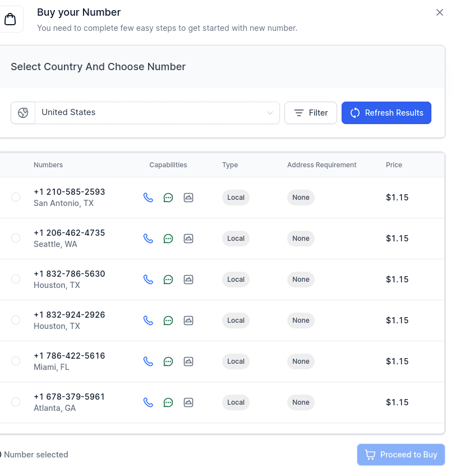Click the Capabilities column header
Screen dimensions: 451x476
[x=168, y=164]
